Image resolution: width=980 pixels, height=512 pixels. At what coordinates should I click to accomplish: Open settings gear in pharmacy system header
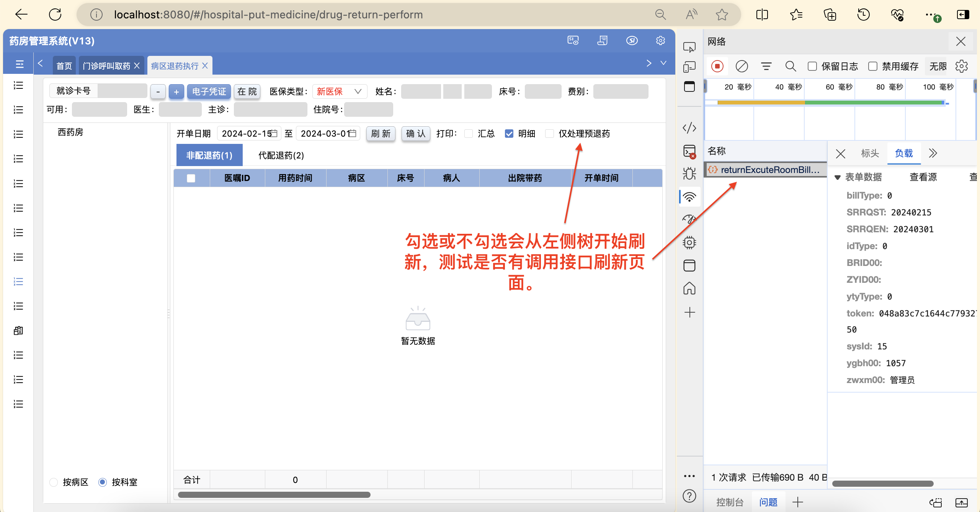coord(660,41)
